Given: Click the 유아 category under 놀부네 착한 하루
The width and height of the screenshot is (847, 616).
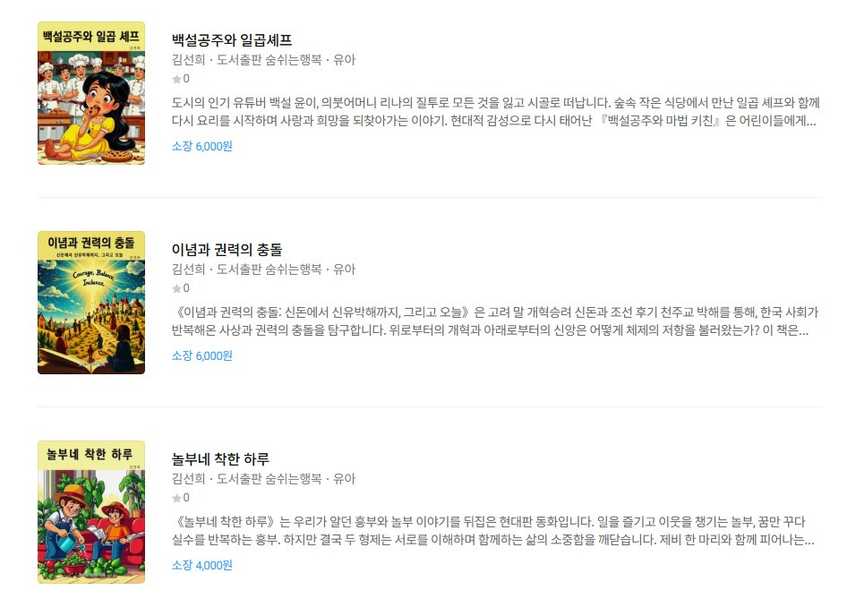Looking at the screenshot, I should pos(344,479).
